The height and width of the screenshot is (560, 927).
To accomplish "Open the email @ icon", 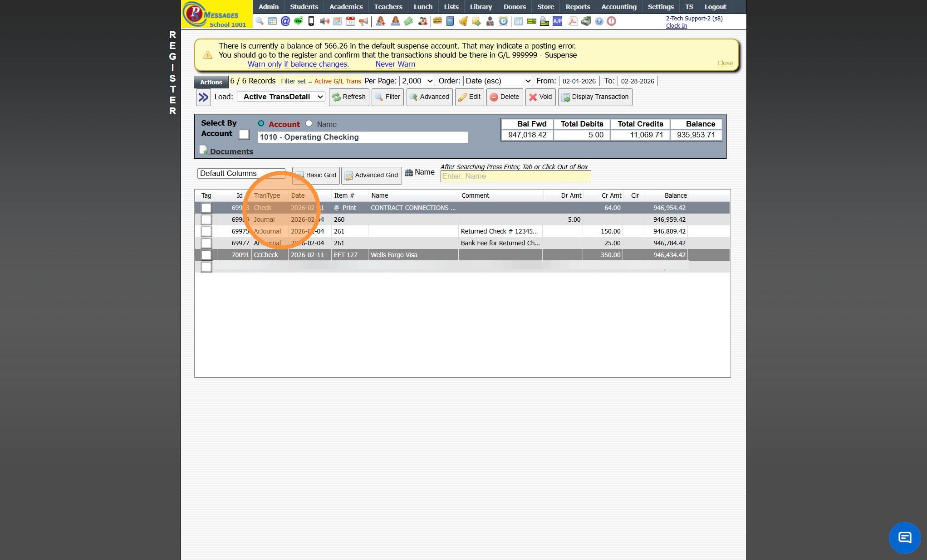I will click(285, 21).
